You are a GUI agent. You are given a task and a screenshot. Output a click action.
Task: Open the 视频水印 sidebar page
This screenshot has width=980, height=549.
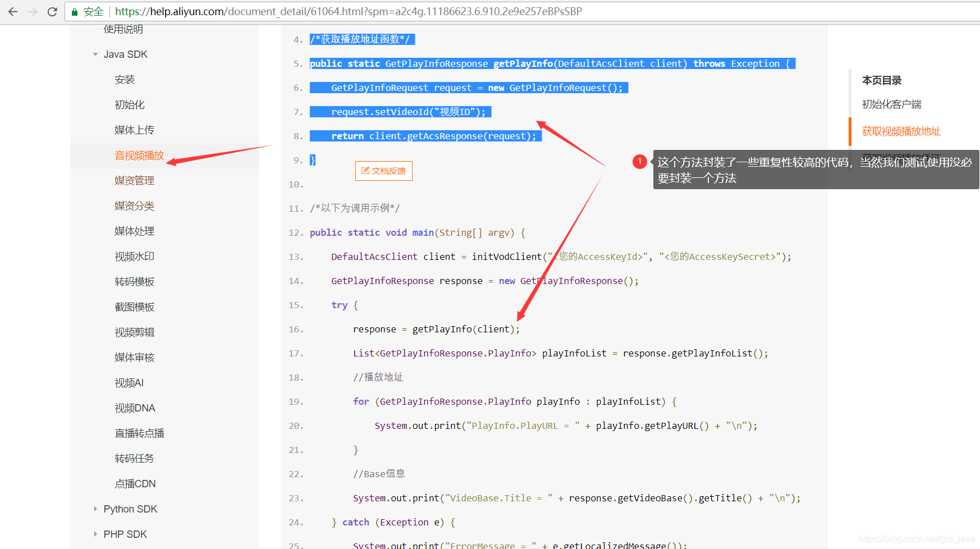(134, 257)
